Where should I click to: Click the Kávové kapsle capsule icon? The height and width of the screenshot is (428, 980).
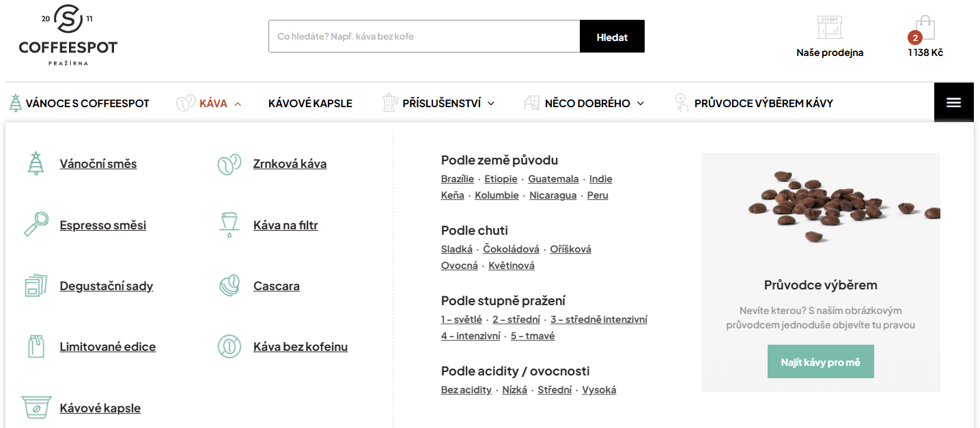tap(36, 408)
